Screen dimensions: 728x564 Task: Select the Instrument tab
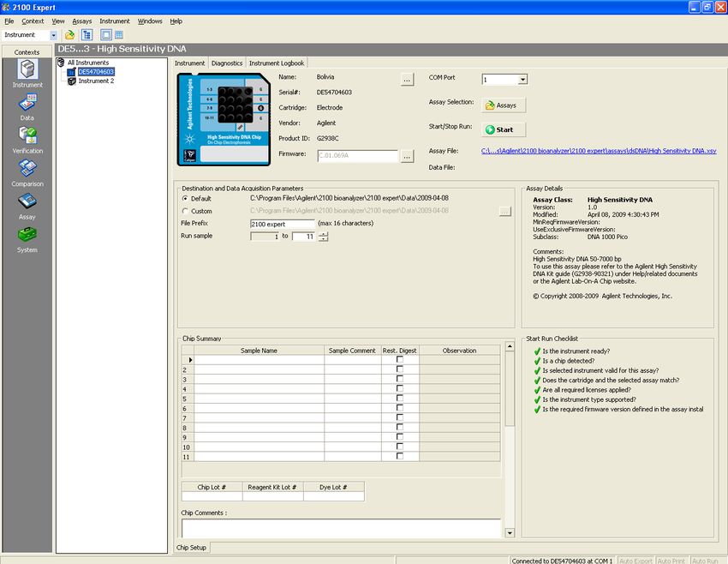coord(189,63)
